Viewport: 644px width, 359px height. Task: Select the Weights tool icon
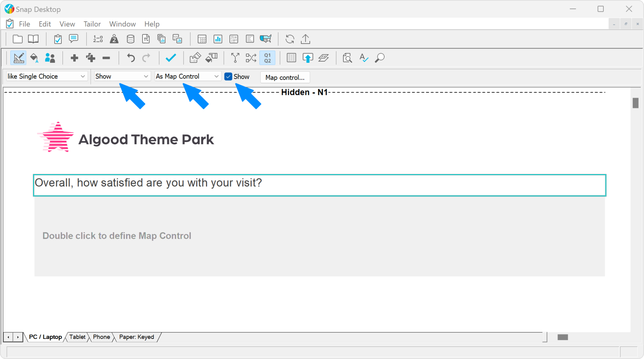tap(114, 39)
